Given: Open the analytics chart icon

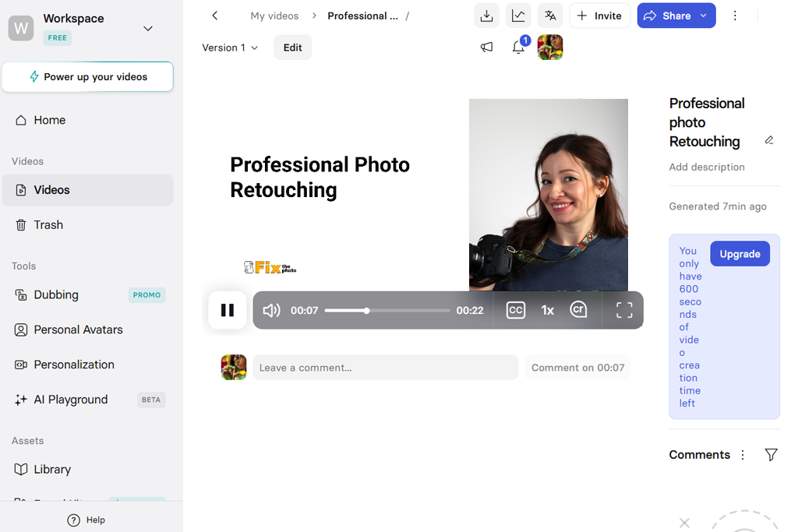Looking at the screenshot, I should (518, 16).
